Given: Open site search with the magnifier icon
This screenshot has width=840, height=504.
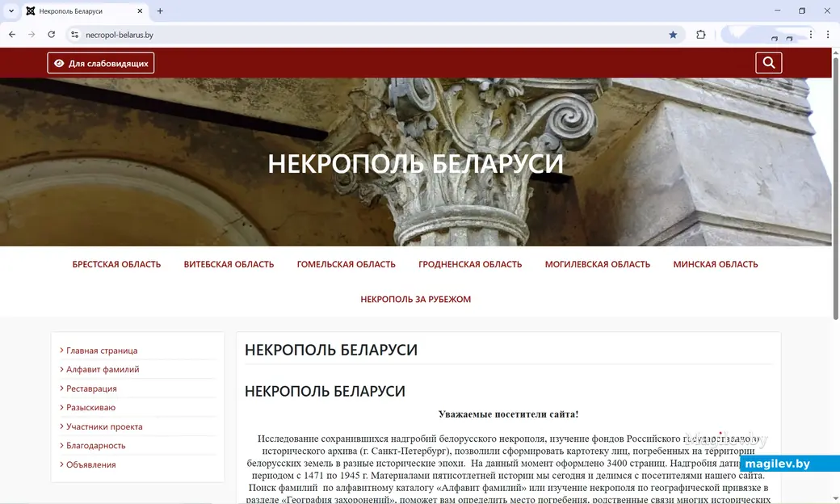Looking at the screenshot, I should coord(767,62).
